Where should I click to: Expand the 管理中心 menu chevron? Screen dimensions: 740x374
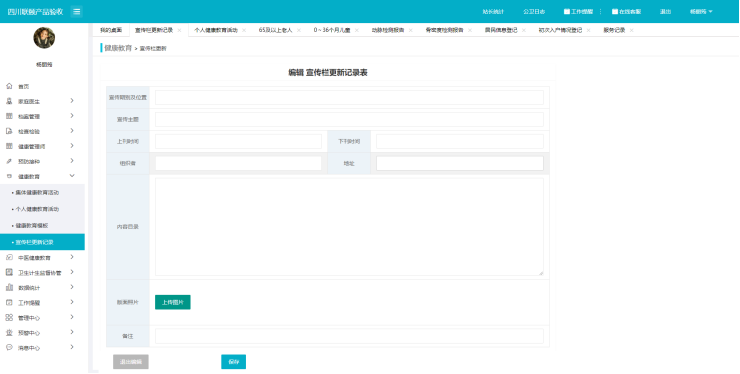coord(72,317)
